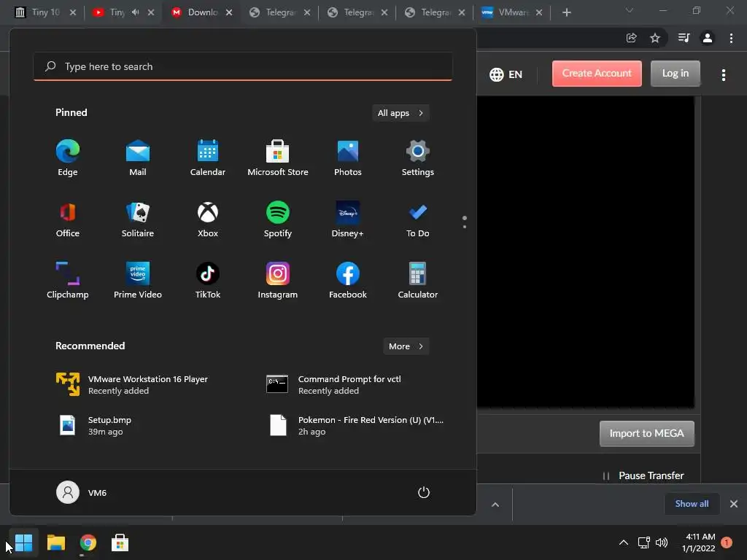The image size is (747, 560).
Task: Open Chrome three-dot menu
Action: pos(731,38)
